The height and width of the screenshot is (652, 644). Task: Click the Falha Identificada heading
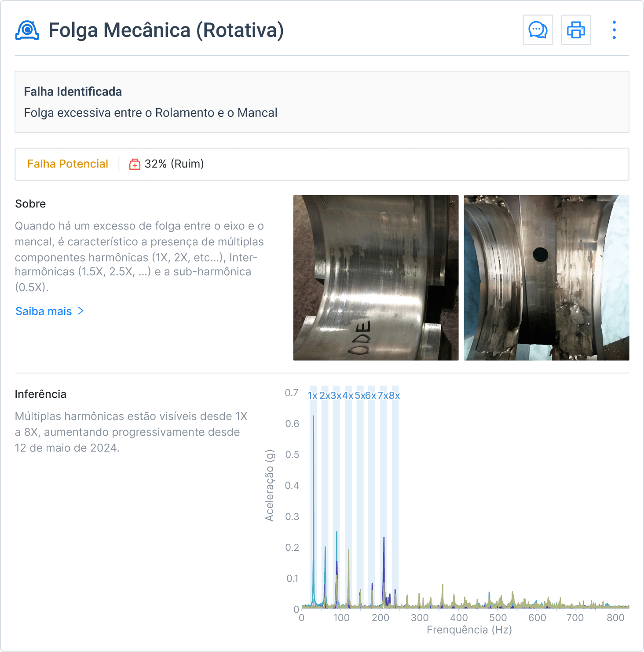click(x=73, y=91)
